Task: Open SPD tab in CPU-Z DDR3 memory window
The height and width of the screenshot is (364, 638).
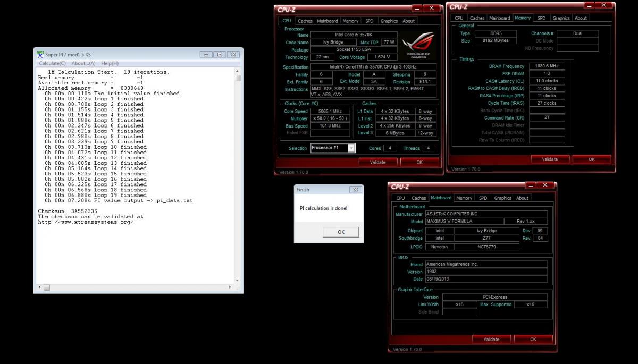Action: coord(541,18)
